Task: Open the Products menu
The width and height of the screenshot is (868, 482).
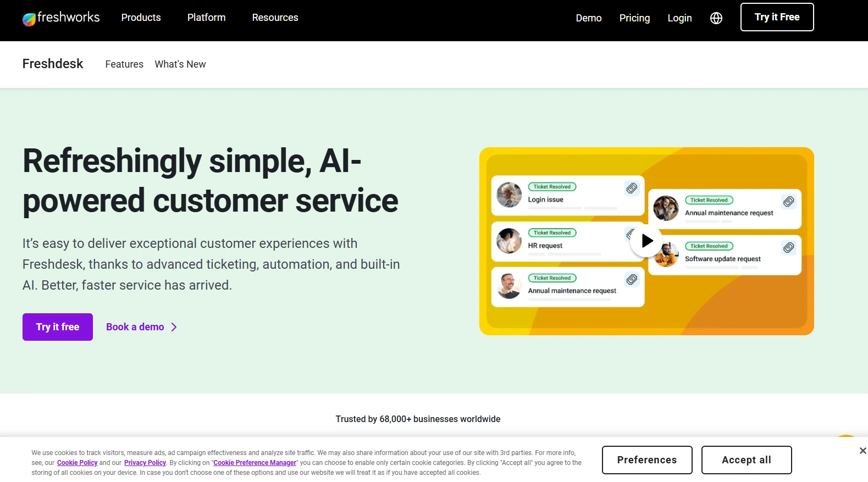Action: 141,18
